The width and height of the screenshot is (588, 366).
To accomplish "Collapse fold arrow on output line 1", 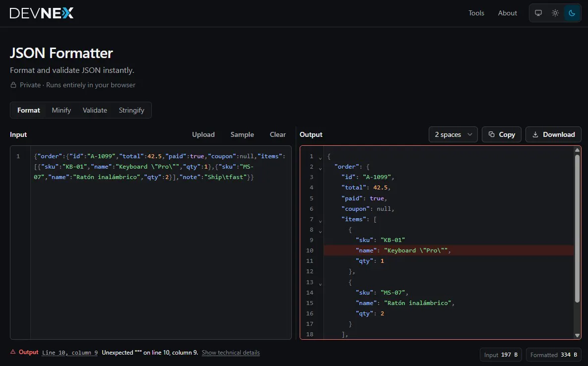I will (x=320, y=158).
